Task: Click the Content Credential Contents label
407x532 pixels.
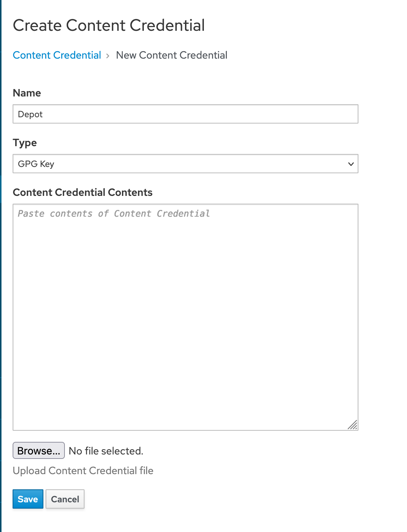Action: tap(83, 193)
